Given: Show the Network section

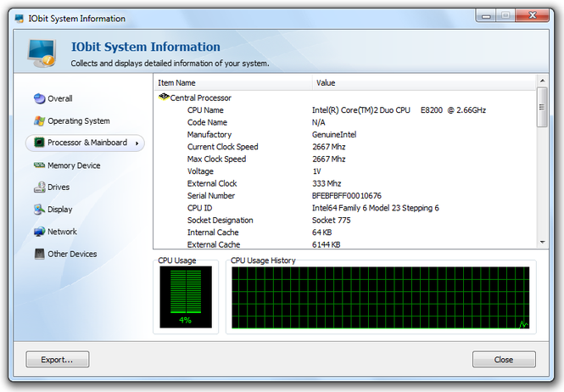Looking at the screenshot, I should pyautogui.click(x=55, y=232).
